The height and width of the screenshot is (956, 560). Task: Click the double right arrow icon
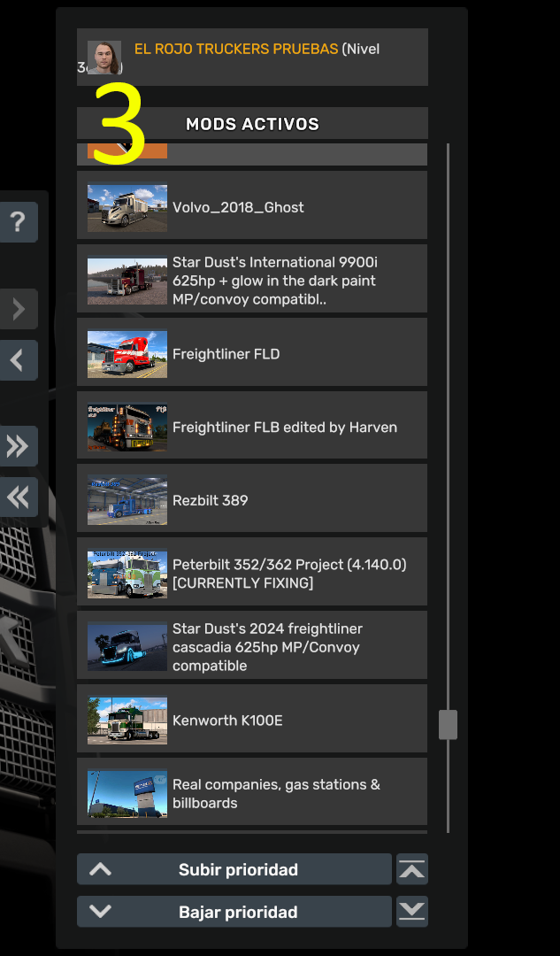[18, 446]
